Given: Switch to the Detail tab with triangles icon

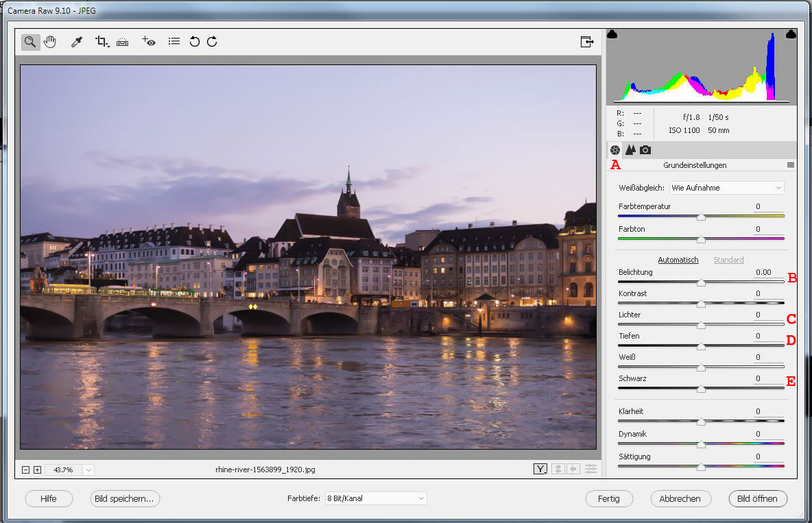Looking at the screenshot, I should click(630, 150).
